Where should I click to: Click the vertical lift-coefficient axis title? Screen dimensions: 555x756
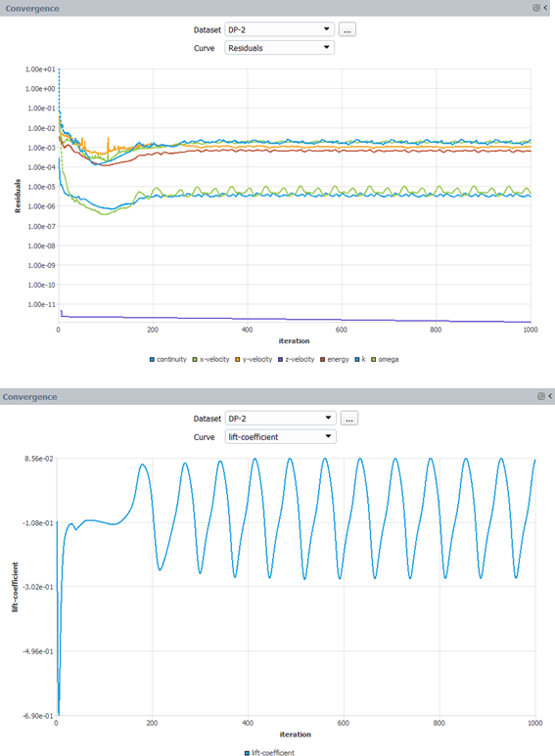click(x=15, y=587)
